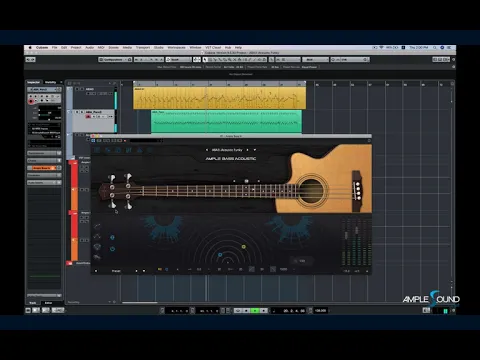The image size is (480, 360).
Task: Open the Project menu
Action: [76, 48]
